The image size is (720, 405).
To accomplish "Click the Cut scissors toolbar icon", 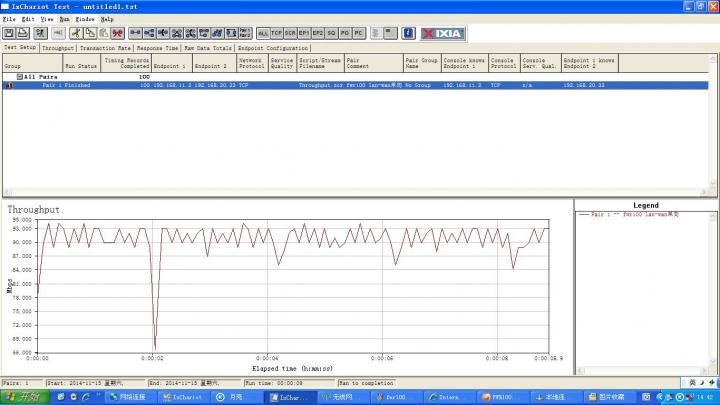I will pyautogui.click(x=76, y=33).
